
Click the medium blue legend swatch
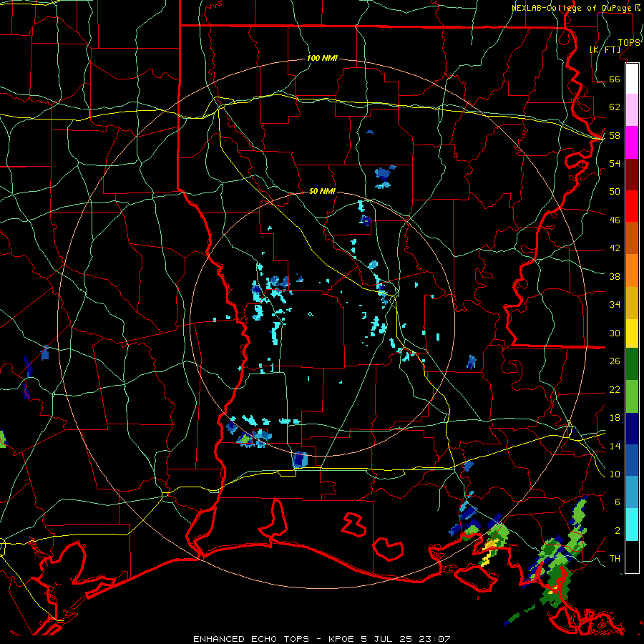[x=632, y=461]
